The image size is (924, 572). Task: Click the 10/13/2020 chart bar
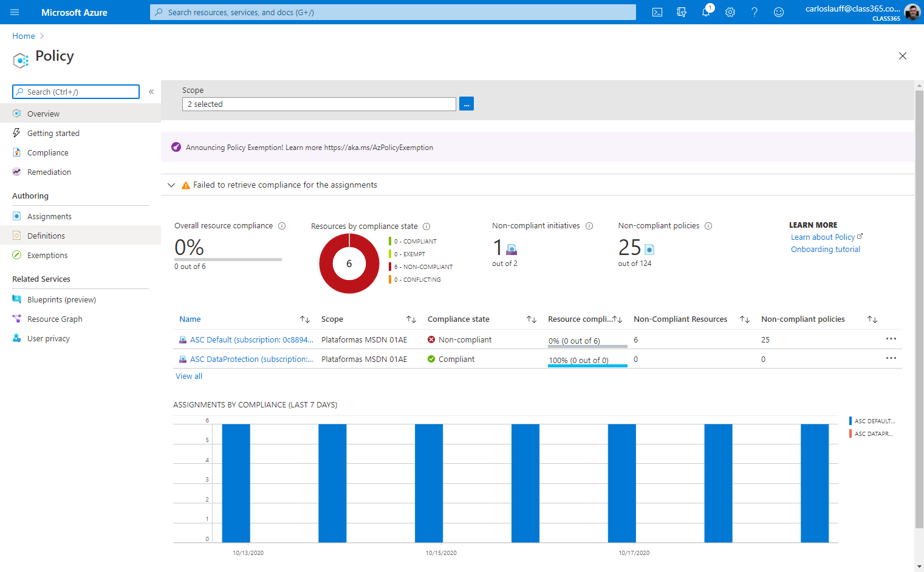point(236,483)
